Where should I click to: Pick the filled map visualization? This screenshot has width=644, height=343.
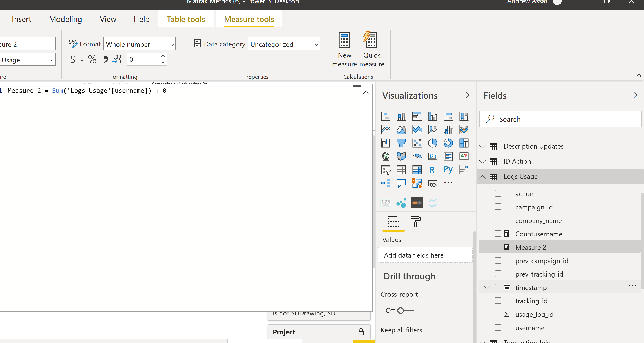click(401, 157)
